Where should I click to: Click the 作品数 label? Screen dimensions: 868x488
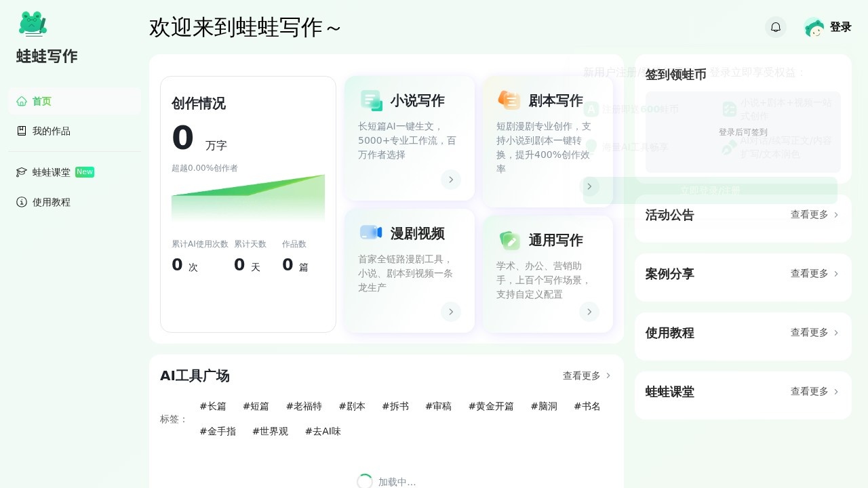[x=294, y=244]
